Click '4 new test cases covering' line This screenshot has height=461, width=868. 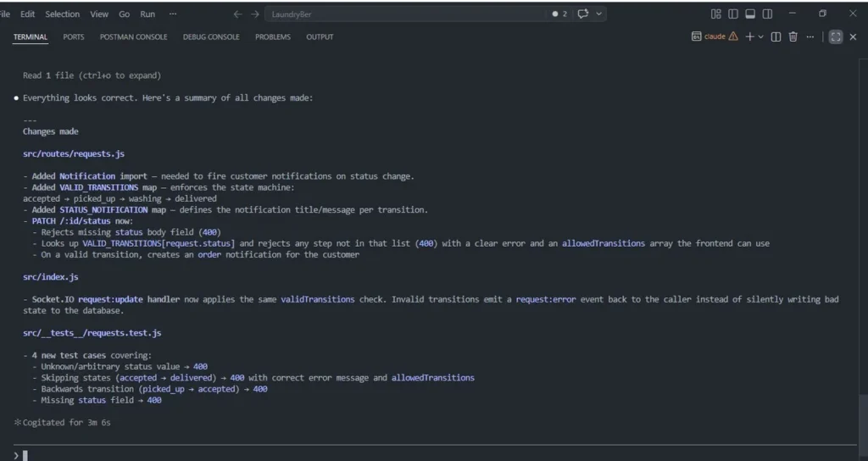pyautogui.click(x=92, y=355)
